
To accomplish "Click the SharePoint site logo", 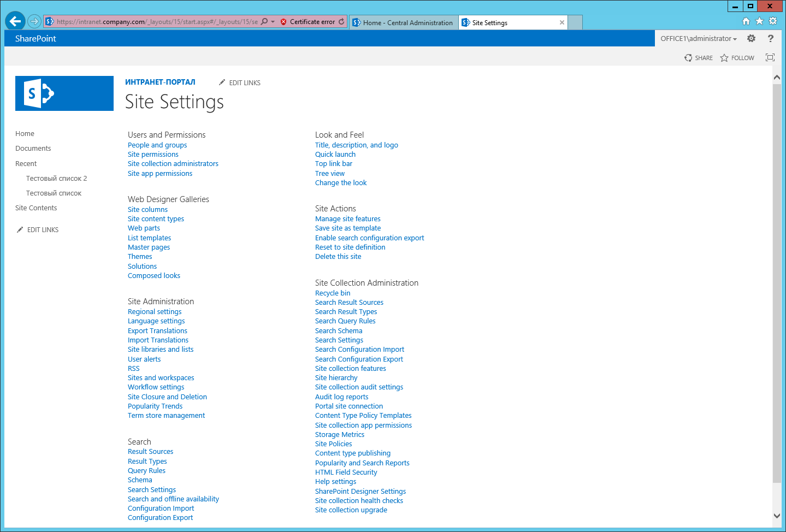I will [64, 93].
